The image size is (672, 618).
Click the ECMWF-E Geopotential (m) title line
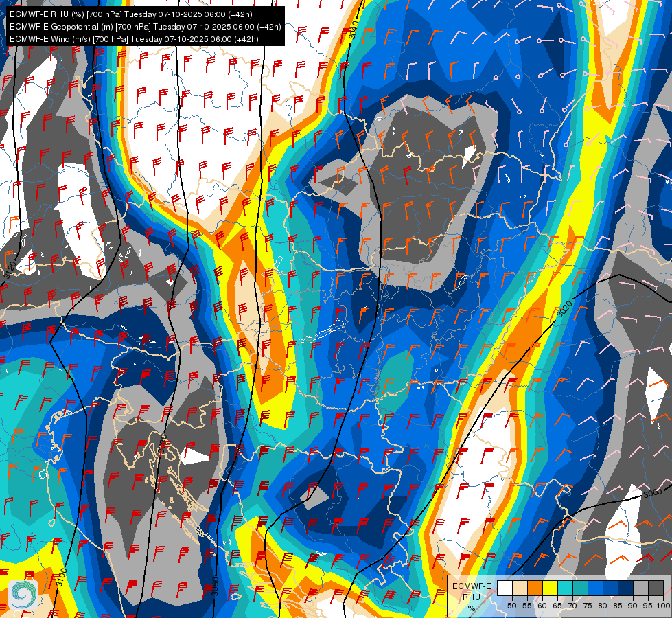pos(146,27)
